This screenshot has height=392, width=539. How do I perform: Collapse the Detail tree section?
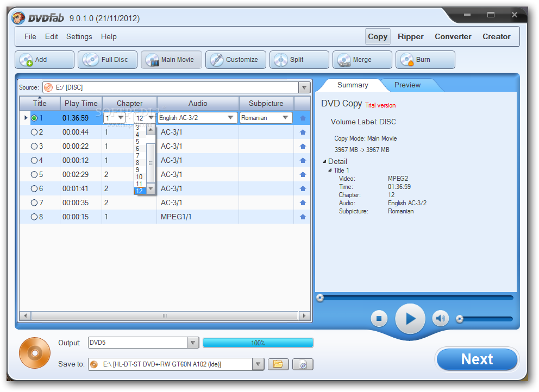pyautogui.click(x=324, y=161)
